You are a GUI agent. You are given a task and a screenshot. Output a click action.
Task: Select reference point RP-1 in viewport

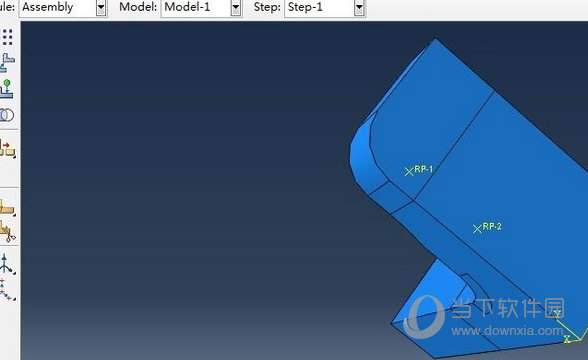[x=409, y=172]
